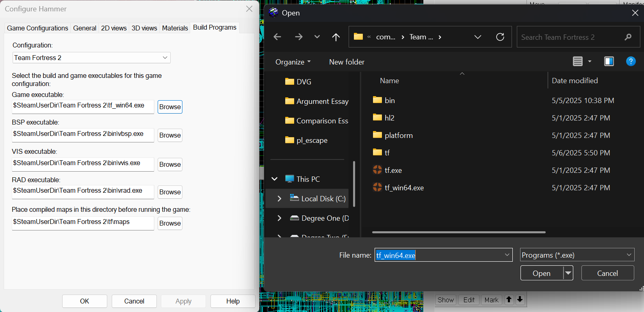Browse for the Game executable
This screenshot has height=312, width=644.
tap(170, 107)
